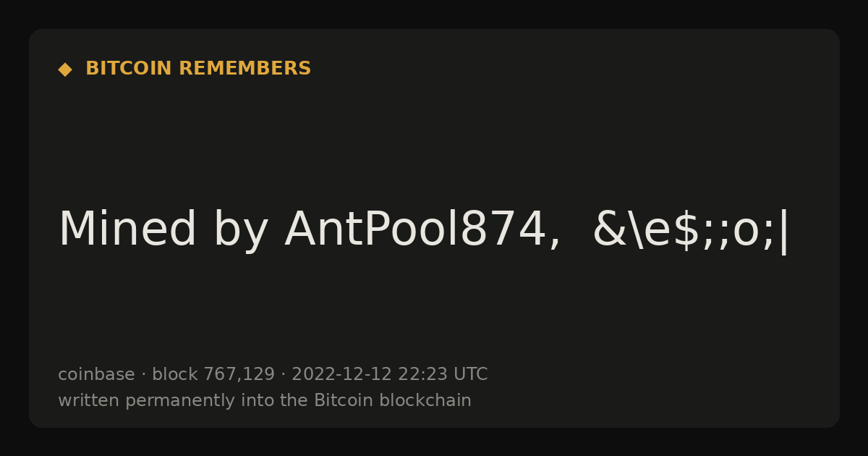Open the BITCOIN REMEMBERS heading
Image resolution: width=868 pixels, height=456 pixels.
[x=198, y=69]
